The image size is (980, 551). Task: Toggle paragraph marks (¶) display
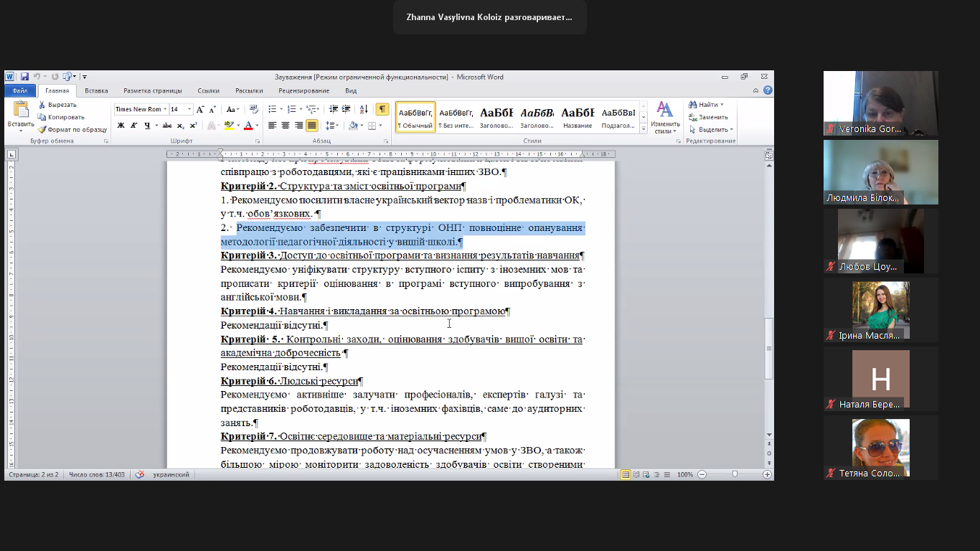tap(382, 109)
